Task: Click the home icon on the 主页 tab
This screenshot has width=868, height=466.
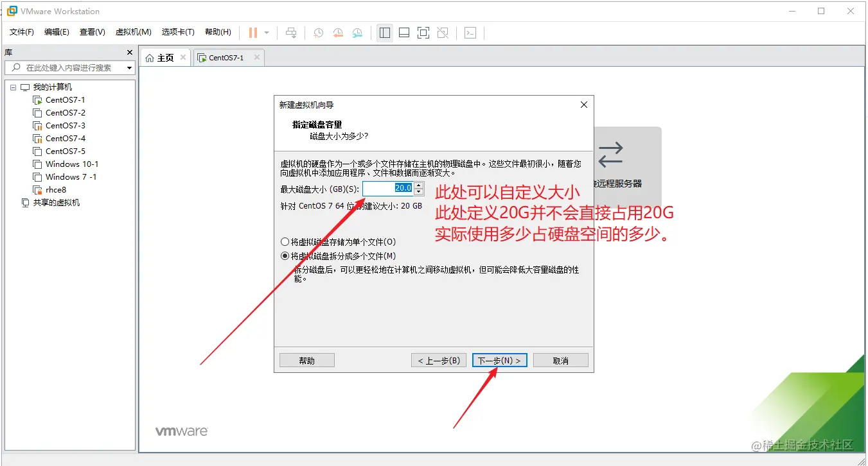Action: click(x=150, y=58)
